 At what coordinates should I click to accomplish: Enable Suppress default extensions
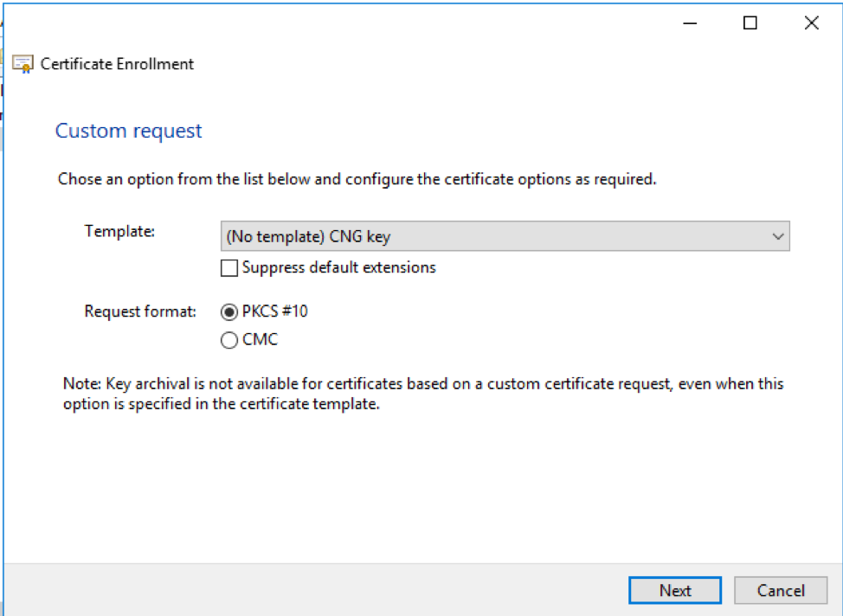click(229, 268)
